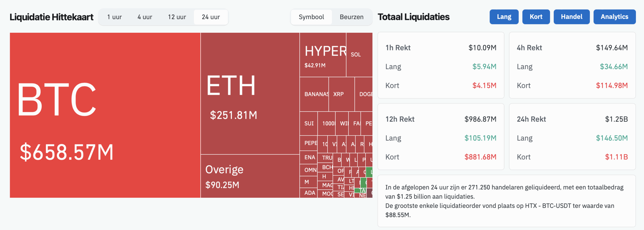644x230 pixels.
Task: Select the PEPE heatmap tile
Action: pyautogui.click(x=309, y=143)
